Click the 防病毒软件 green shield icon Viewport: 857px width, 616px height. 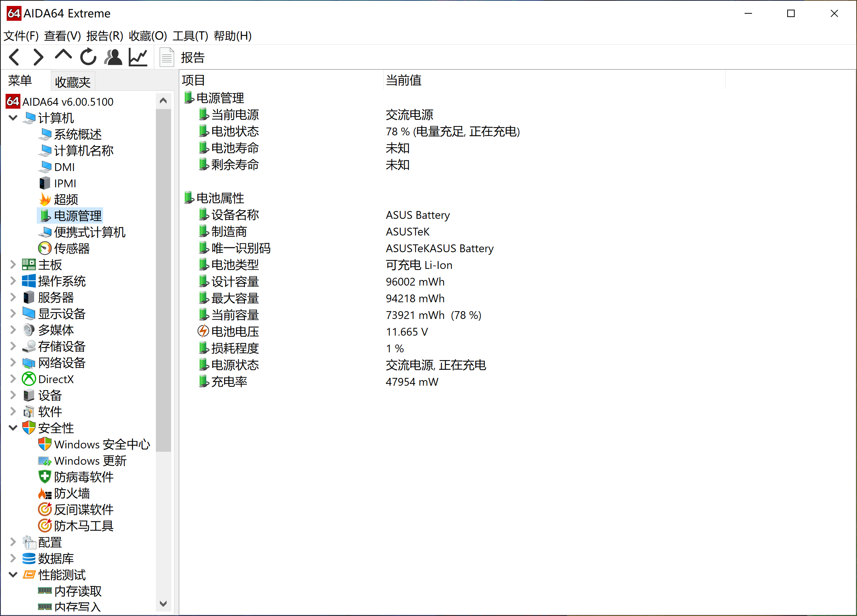click(45, 477)
